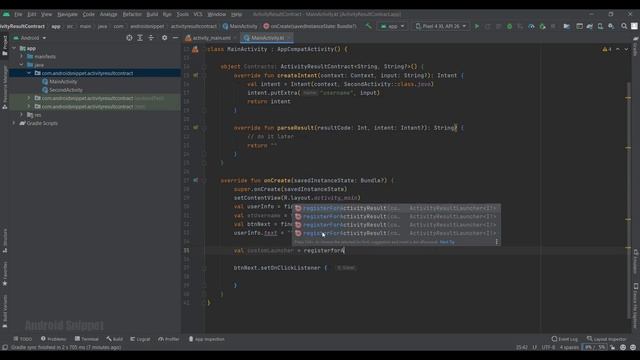The width and height of the screenshot is (640, 360).
Task: Open the Layout Inspector
Action: tap(606, 339)
